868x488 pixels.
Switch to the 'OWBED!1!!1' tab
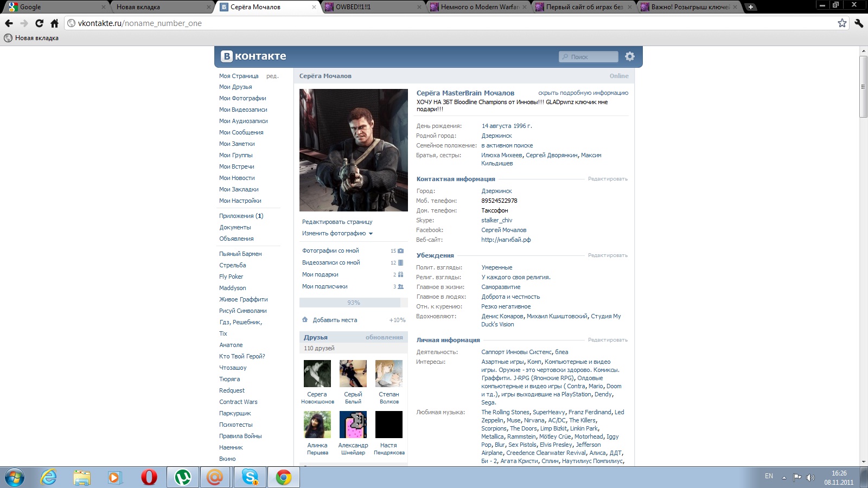pyautogui.click(x=373, y=7)
